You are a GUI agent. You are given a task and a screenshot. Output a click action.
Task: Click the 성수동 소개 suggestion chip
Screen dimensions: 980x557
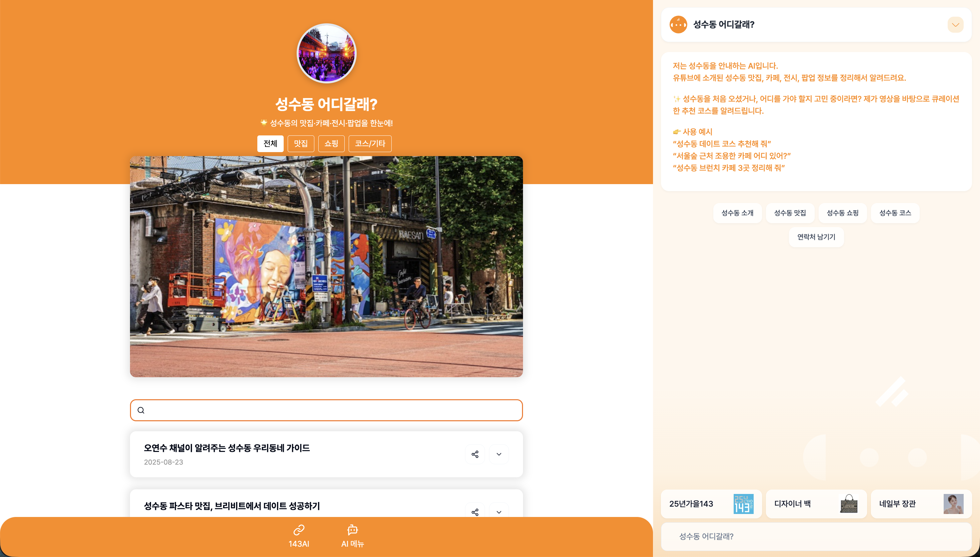tap(737, 213)
